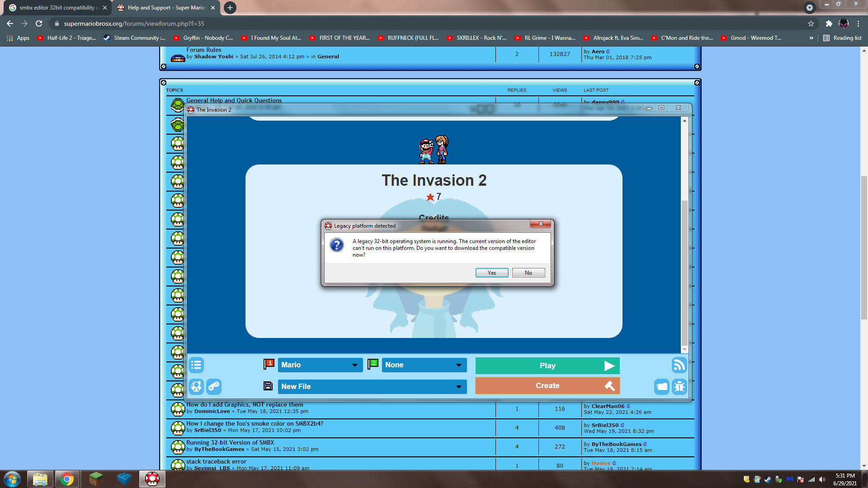Click the network signal tray icon
This screenshot has width=868, height=488.
[x=811, y=479]
